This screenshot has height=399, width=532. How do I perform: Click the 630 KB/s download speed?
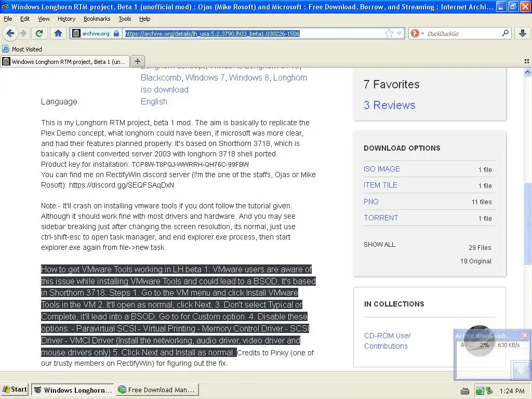[509, 345]
